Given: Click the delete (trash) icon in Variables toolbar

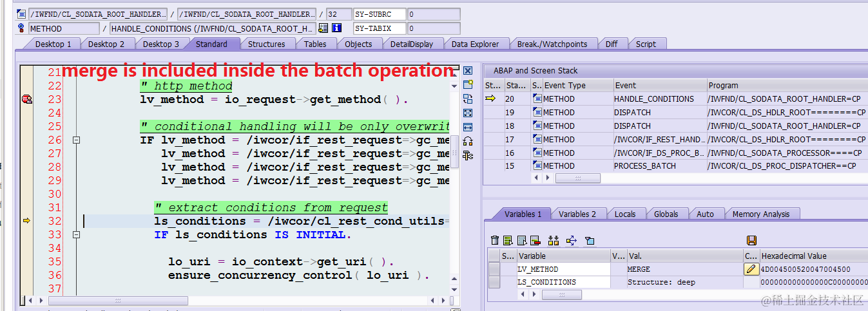Looking at the screenshot, I should click(495, 240).
